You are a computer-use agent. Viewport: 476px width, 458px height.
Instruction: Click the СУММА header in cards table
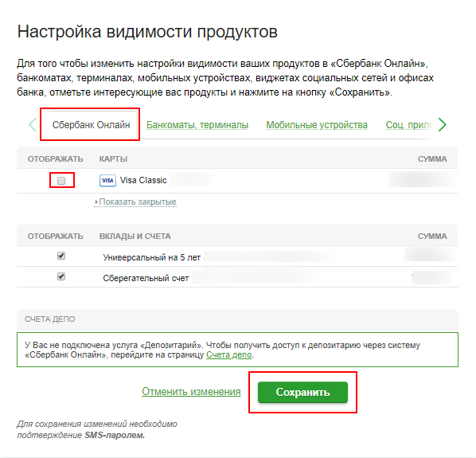432,159
